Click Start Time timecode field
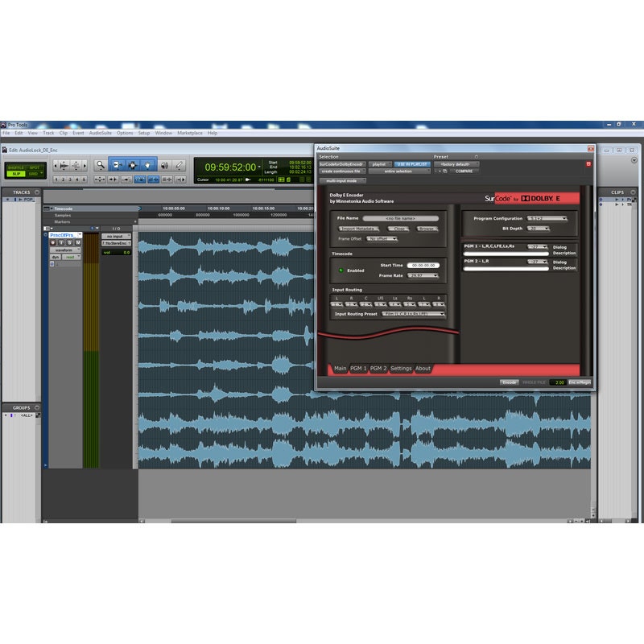Viewport: 644px width, 644px height. [423, 266]
